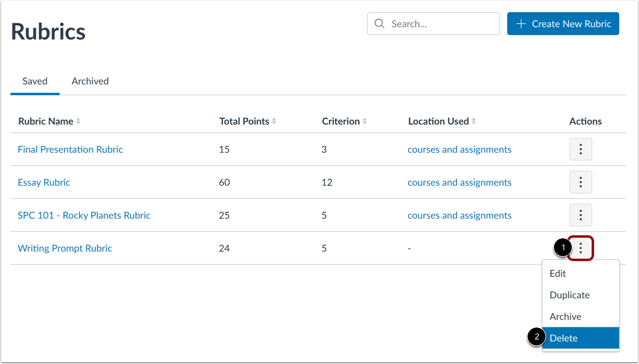The width and height of the screenshot is (639, 364).
Task: Focus the rubric Search field
Action: tap(441, 24)
